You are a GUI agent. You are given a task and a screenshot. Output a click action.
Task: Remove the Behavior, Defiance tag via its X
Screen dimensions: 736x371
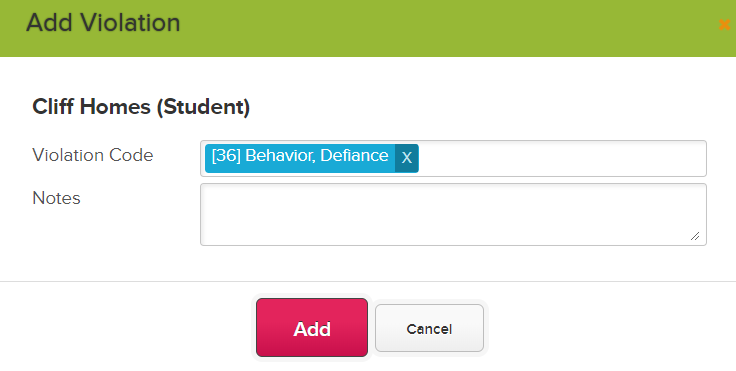point(406,158)
